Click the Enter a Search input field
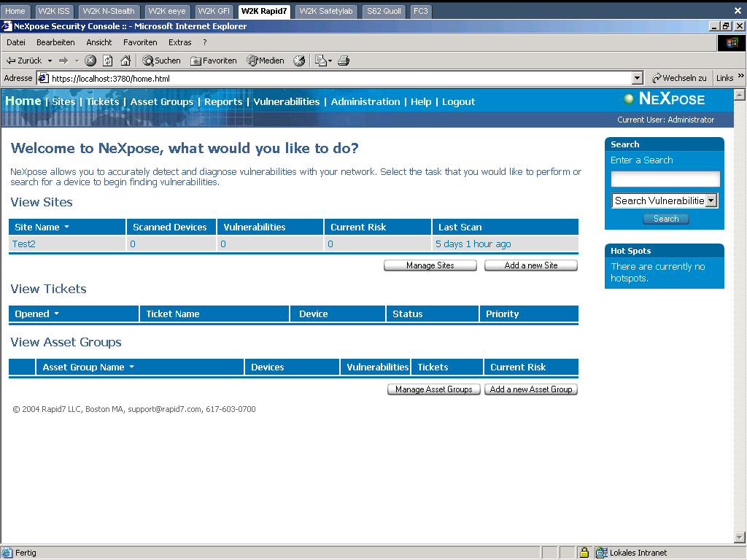The height and width of the screenshot is (560, 747). [665, 179]
